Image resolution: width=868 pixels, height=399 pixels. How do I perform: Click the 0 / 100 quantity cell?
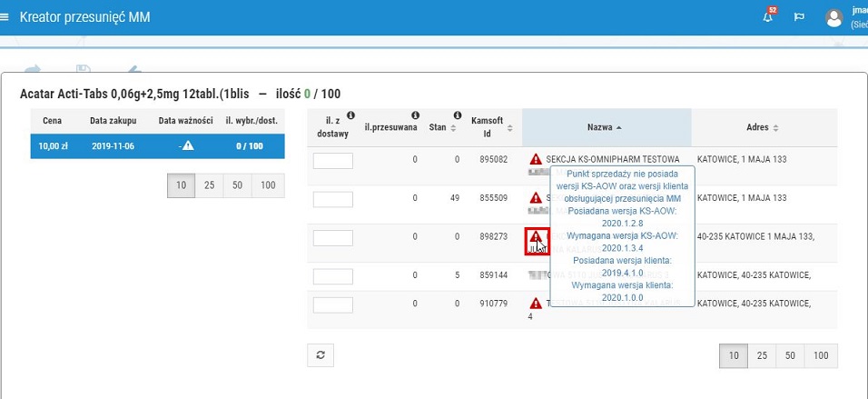coord(248,146)
